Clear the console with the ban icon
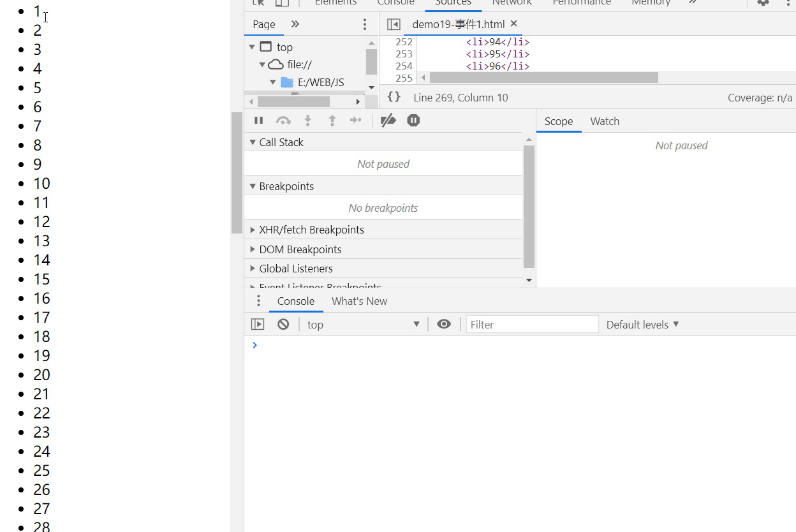 (283, 324)
